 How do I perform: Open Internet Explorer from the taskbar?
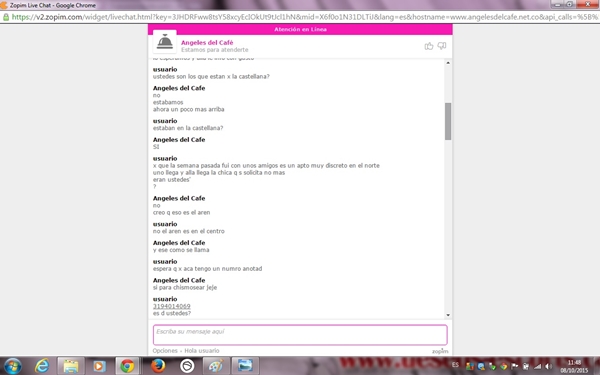tap(42, 366)
